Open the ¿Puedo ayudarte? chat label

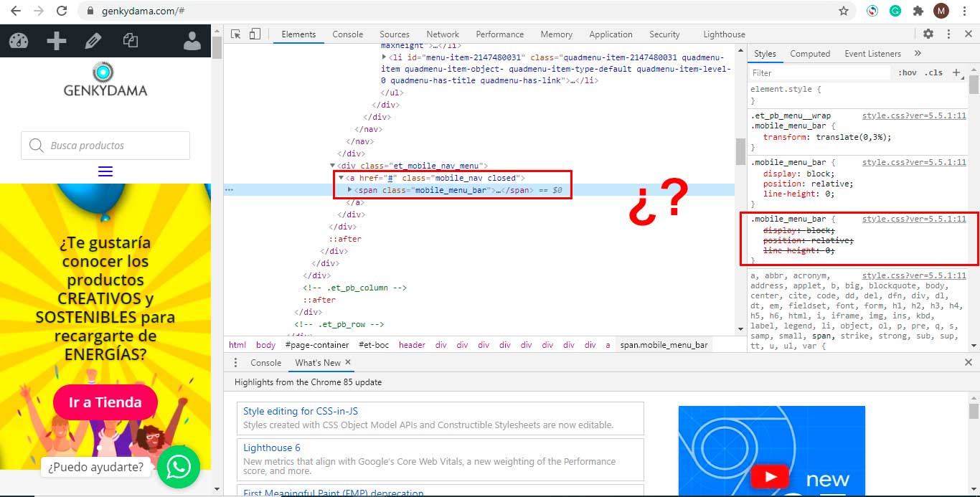click(x=95, y=468)
